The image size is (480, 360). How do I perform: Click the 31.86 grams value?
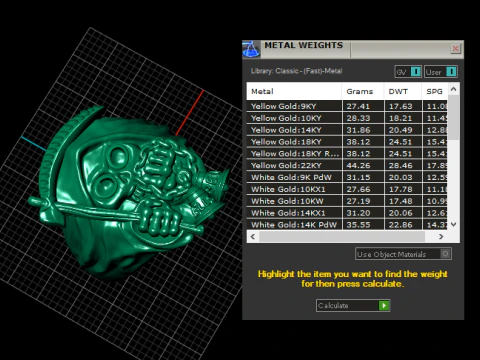358,130
